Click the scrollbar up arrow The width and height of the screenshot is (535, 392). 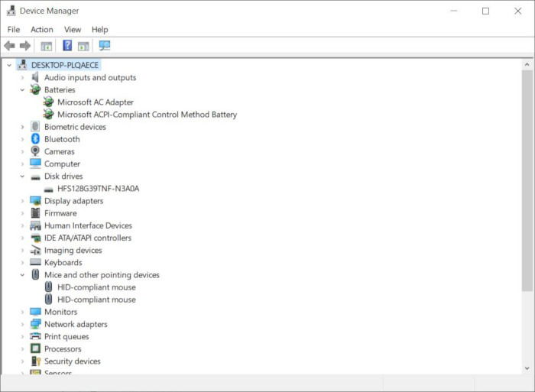pyautogui.click(x=527, y=64)
